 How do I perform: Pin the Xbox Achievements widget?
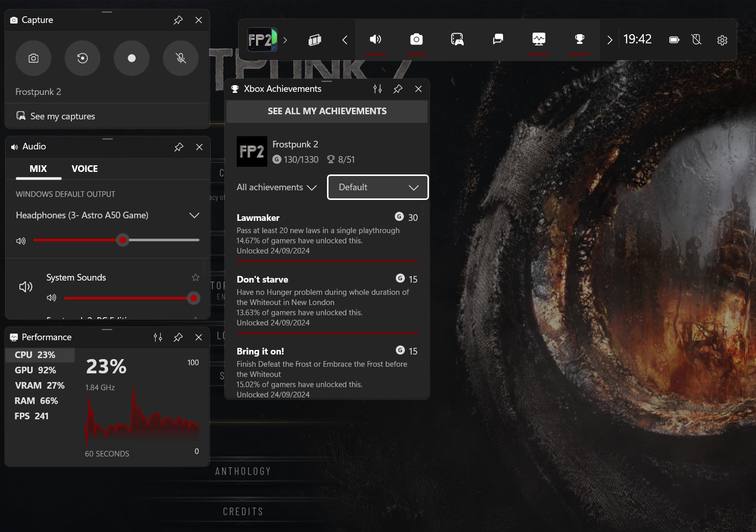398,89
